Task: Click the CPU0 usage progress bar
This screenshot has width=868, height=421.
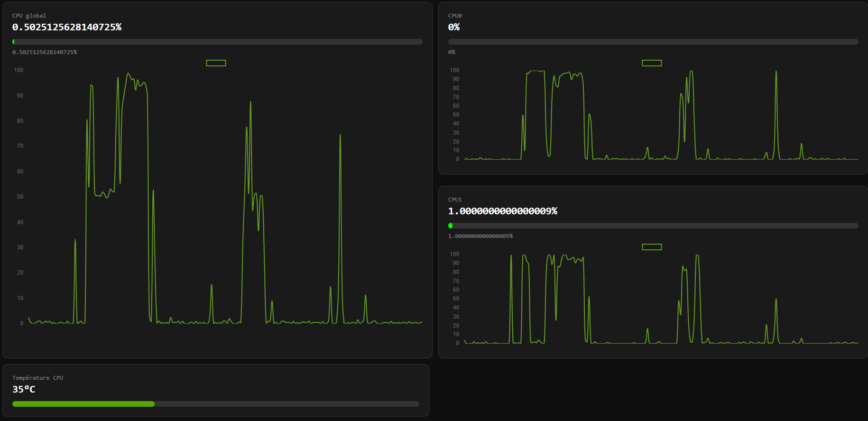Action: point(653,42)
